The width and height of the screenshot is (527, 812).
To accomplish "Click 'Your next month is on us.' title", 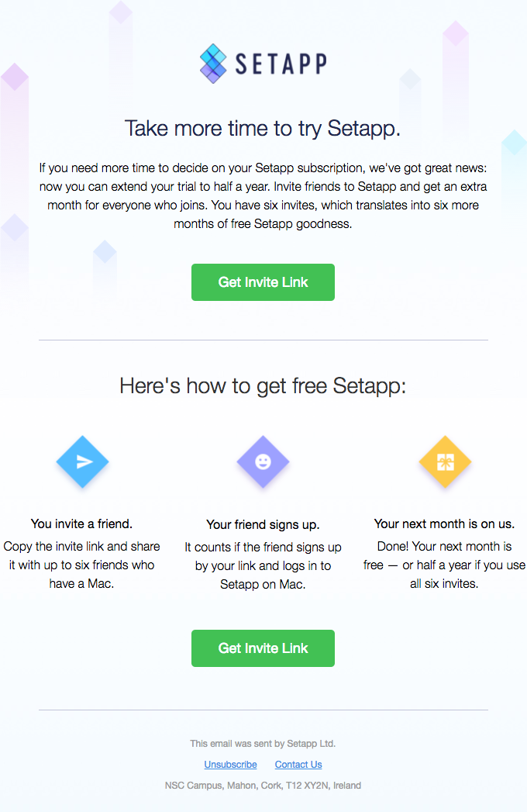I will tap(444, 523).
